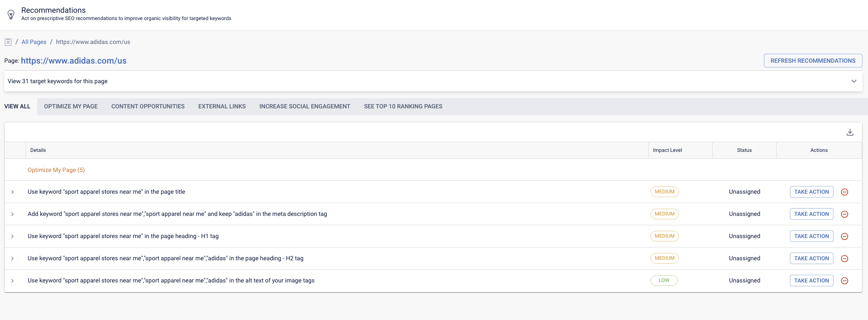Download the recommendations table
The height and width of the screenshot is (320, 868).
click(x=850, y=132)
